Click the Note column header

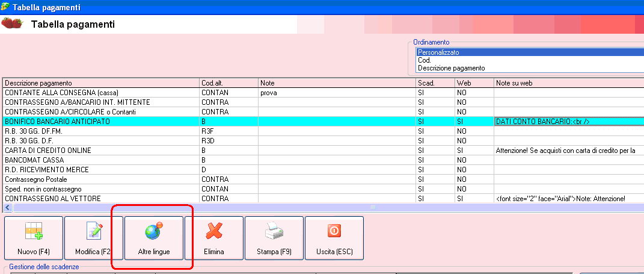point(337,83)
